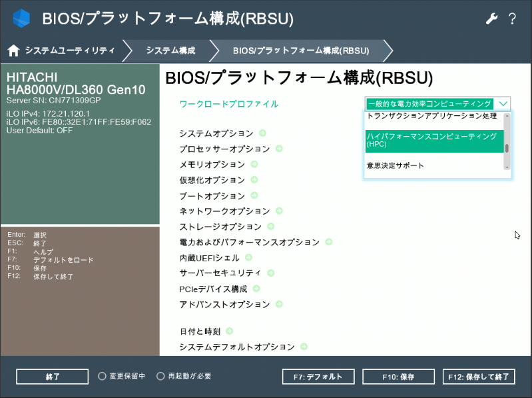This screenshot has width=532, height=398.
Task: Open ネットワークオプション menu
Action: (x=224, y=211)
